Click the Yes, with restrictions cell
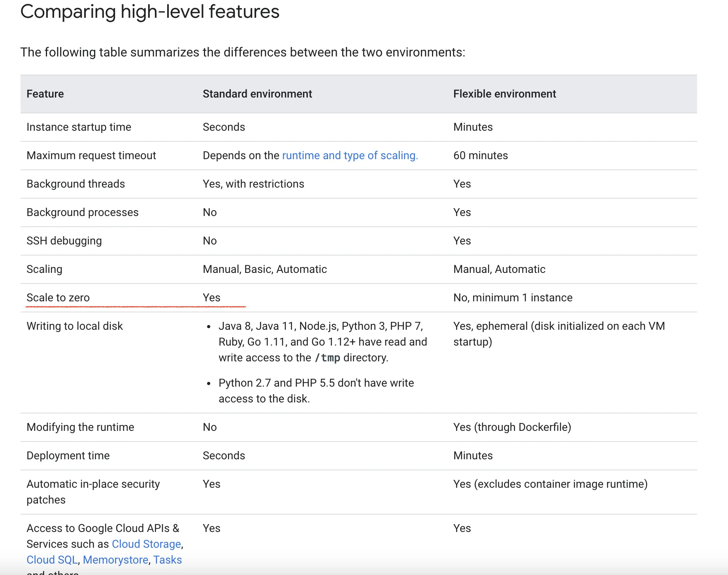 (x=253, y=184)
